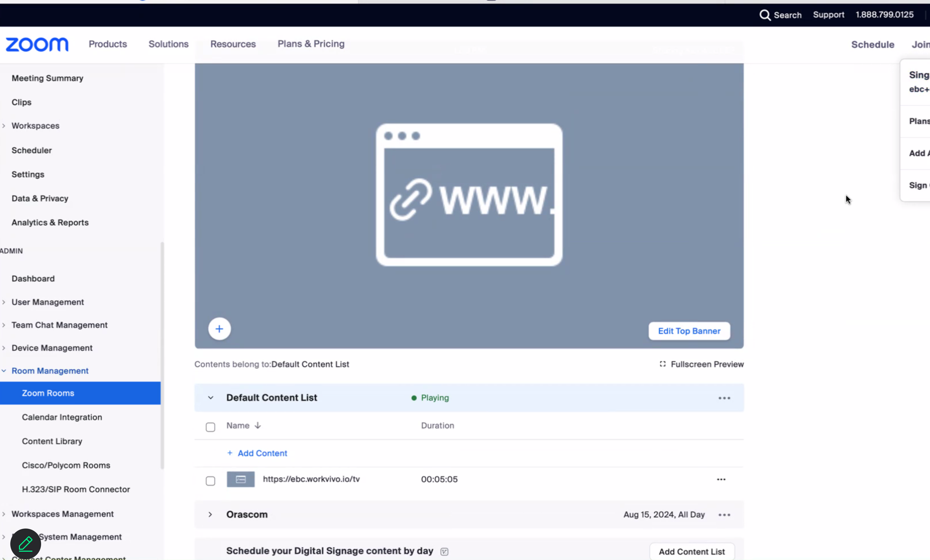This screenshot has height=560, width=930.
Task: Open Clips in sidebar
Action: (x=22, y=102)
